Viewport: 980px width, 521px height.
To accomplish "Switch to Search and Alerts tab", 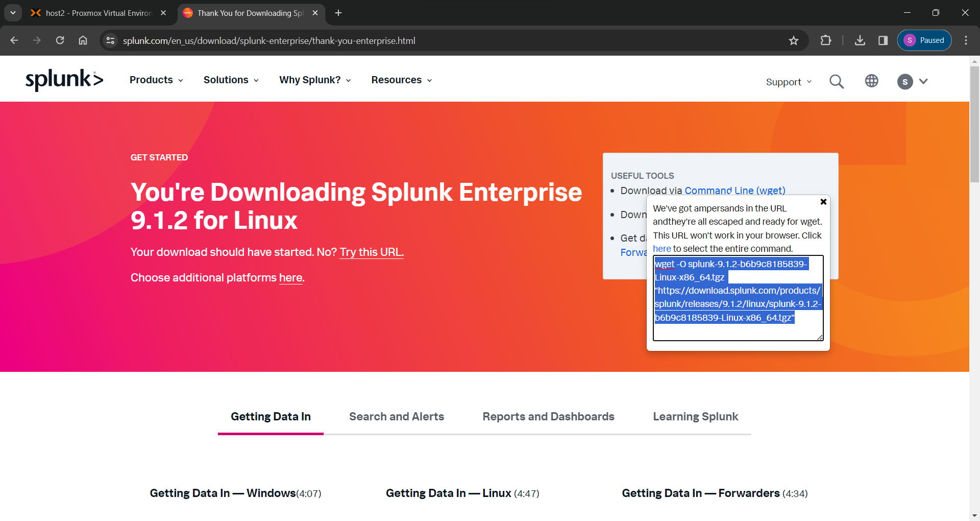I will tap(397, 416).
